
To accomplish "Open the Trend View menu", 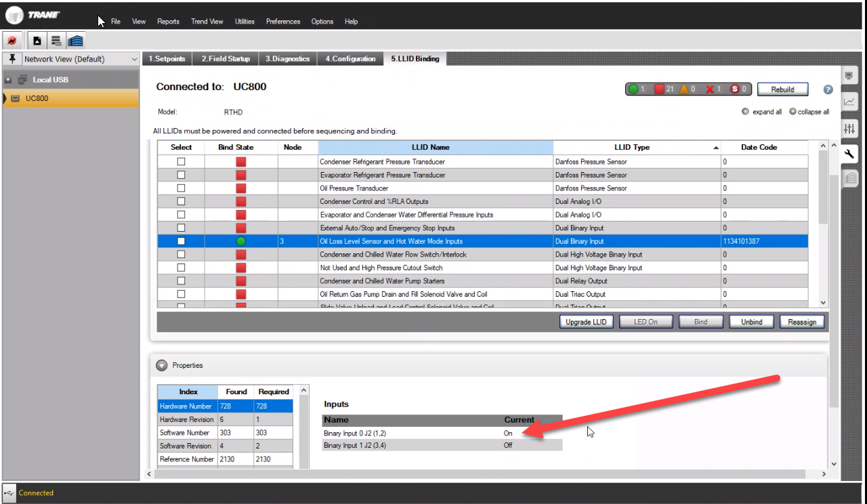I will 207,22.
